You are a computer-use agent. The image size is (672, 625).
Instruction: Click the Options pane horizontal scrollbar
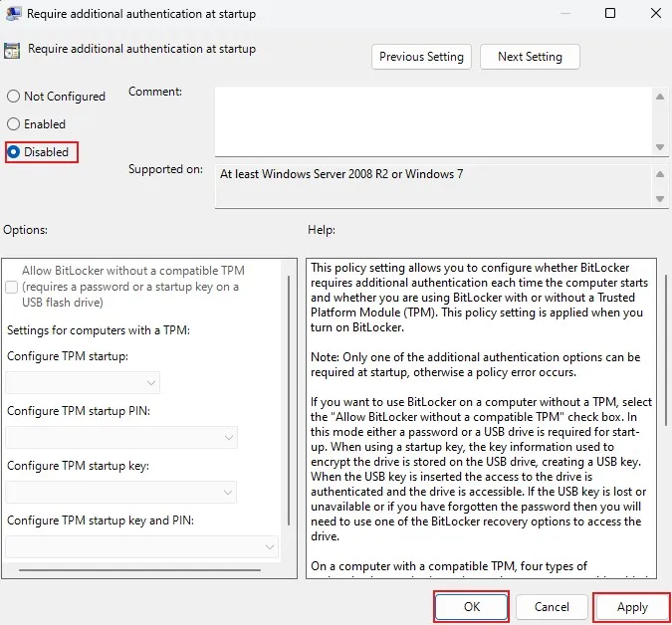139,570
